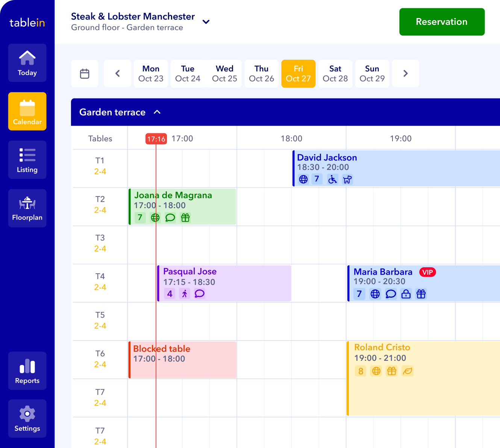
Task: Click the red 17:16 current time marker
Action: 156,139
